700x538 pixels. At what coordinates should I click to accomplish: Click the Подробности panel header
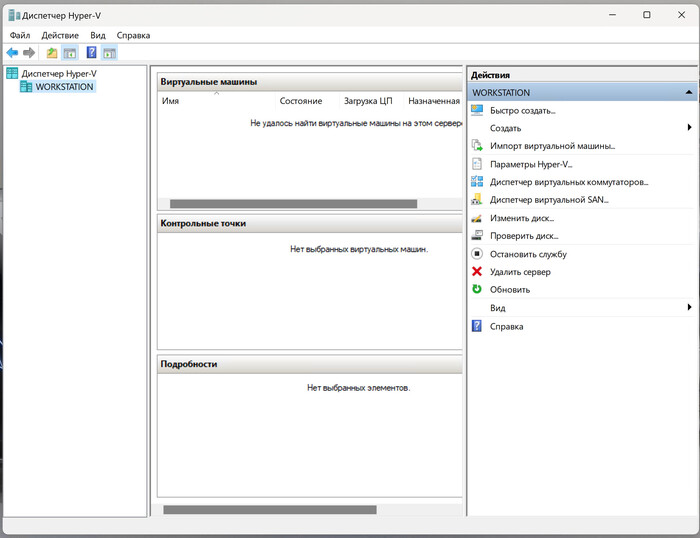(x=310, y=364)
